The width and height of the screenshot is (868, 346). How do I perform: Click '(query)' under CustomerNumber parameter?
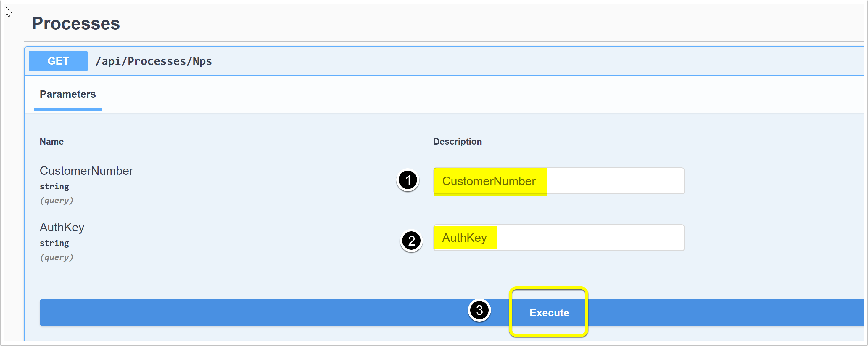[57, 201]
